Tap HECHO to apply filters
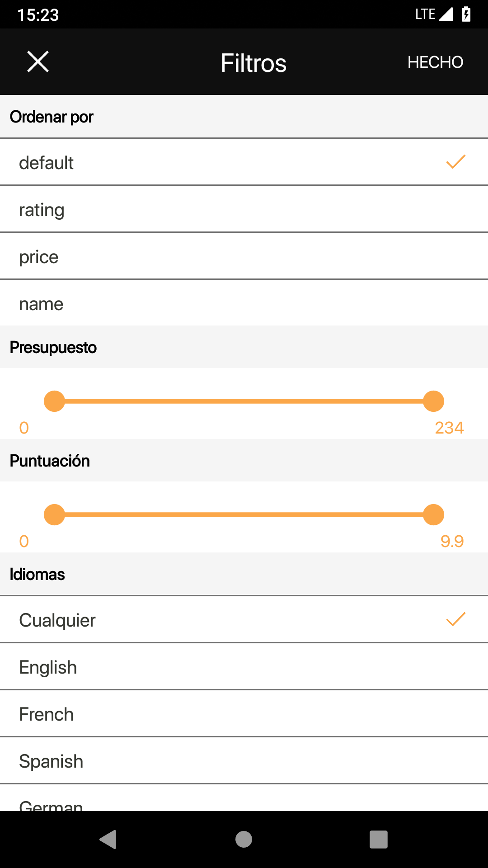488x868 pixels. tap(435, 62)
